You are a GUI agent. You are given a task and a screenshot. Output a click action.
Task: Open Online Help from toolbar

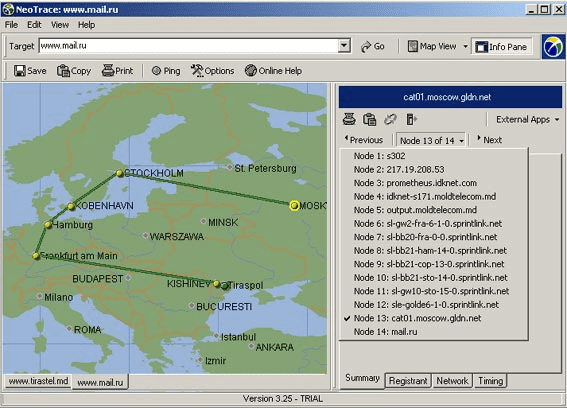pos(273,71)
